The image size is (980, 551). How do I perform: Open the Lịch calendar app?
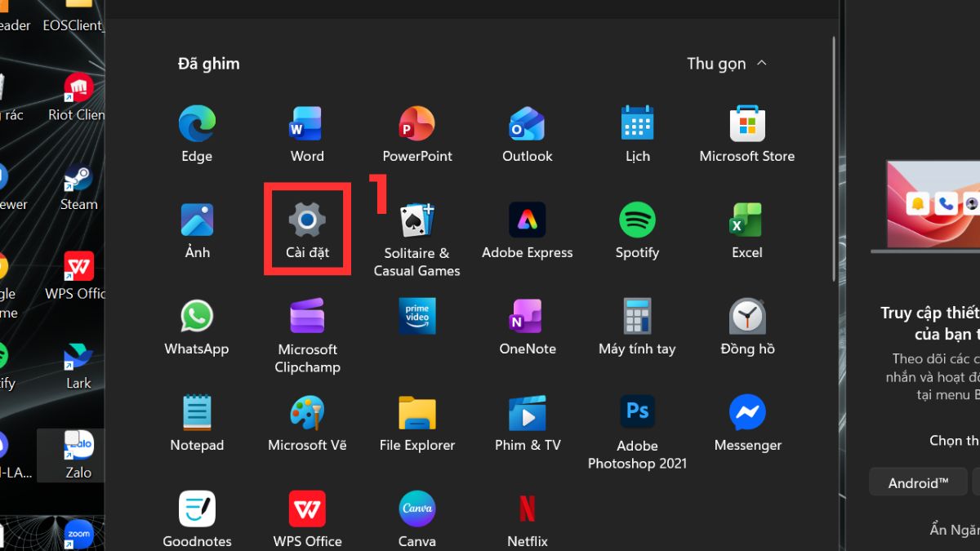(637, 135)
